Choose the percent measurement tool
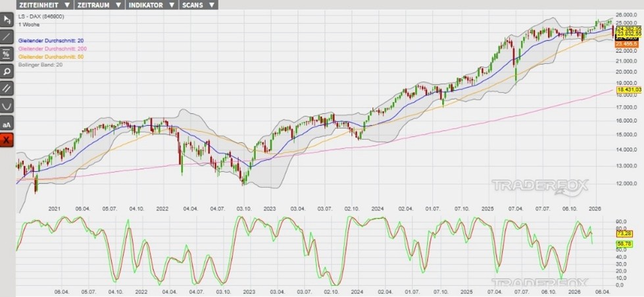This screenshot has width=644, height=297. point(7,54)
